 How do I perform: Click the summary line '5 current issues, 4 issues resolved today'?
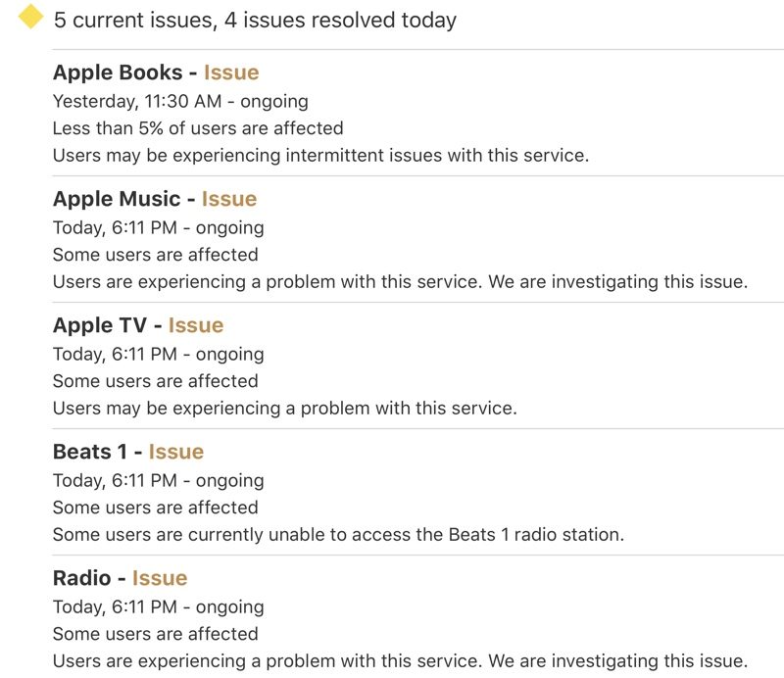(255, 20)
